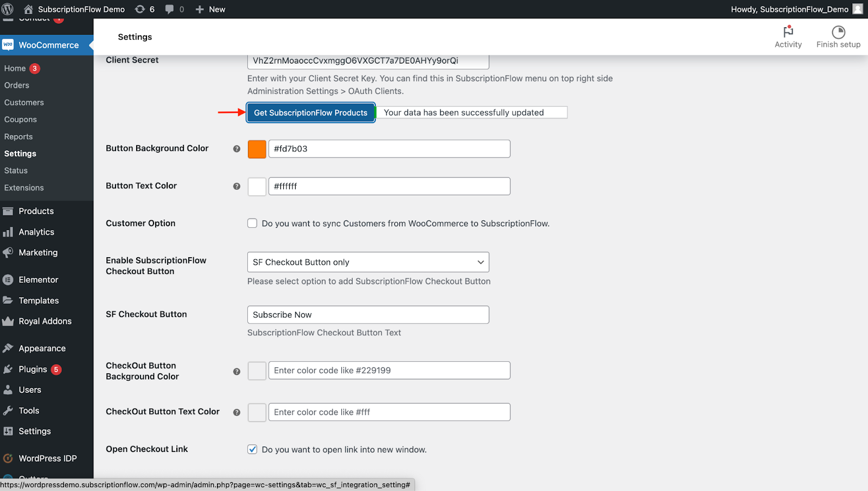
Task: Click Get SubscriptionFlow Products button
Action: tap(311, 112)
